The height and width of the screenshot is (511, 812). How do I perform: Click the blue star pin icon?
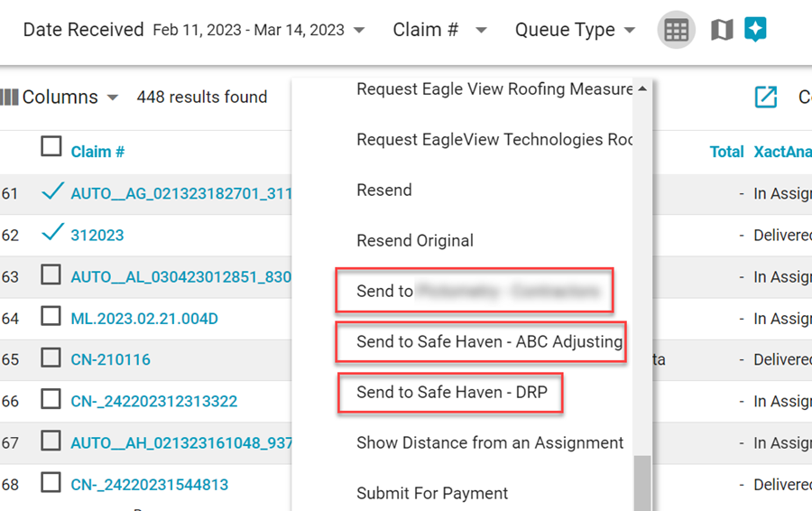(x=755, y=29)
